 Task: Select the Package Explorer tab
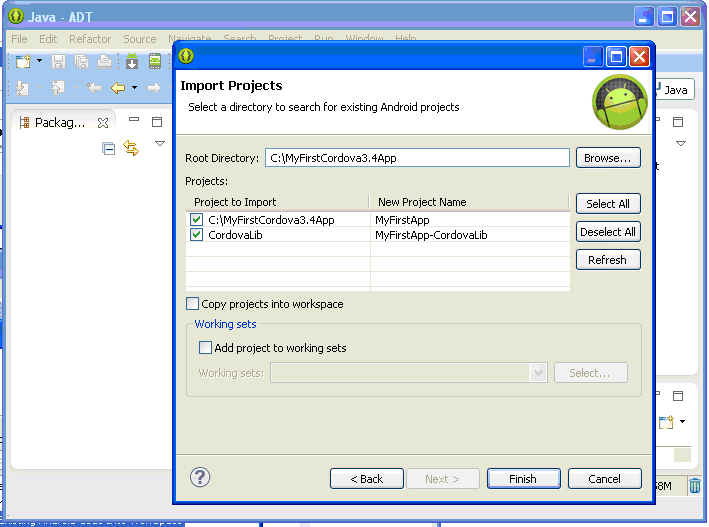click(x=60, y=123)
